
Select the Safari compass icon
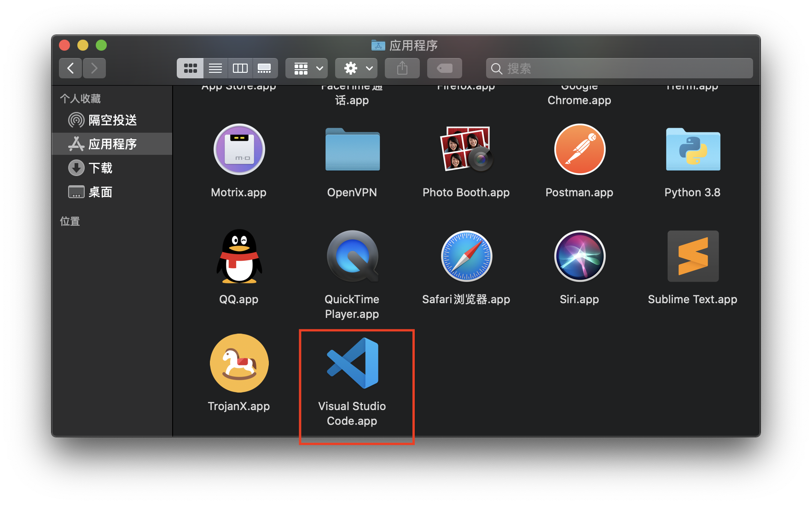coord(466,256)
